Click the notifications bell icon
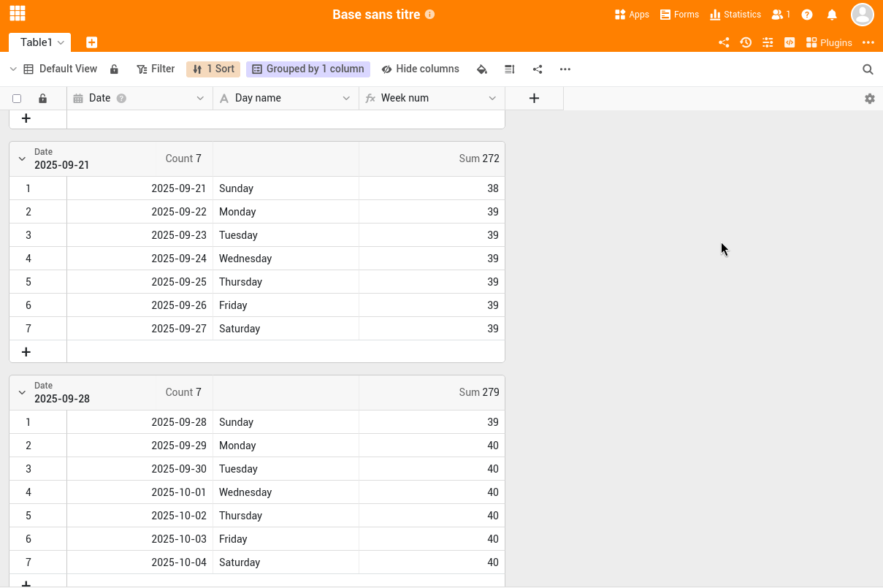Viewport: 883px width, 588px height. click(832, 15)
